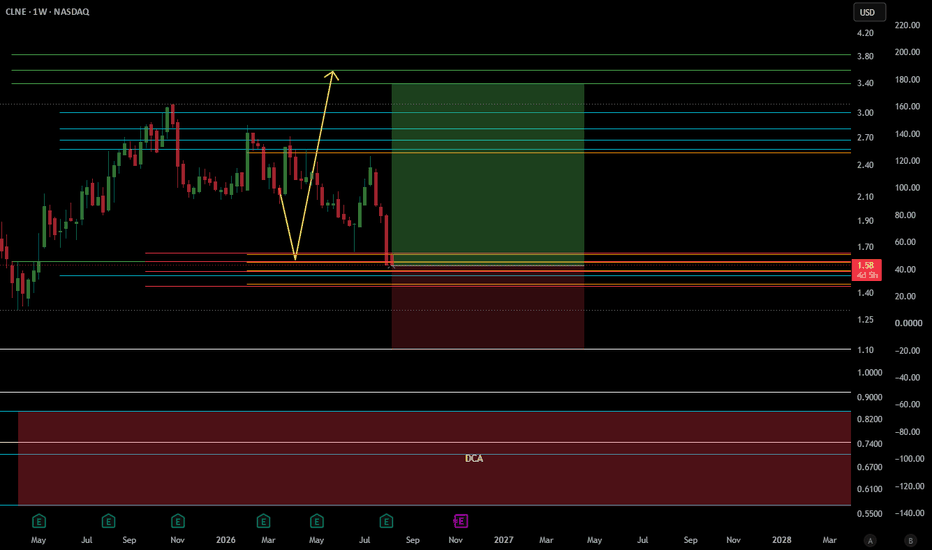Click the purple upcoming earnings icon
932x550 pixels.
tap(461, 521)
